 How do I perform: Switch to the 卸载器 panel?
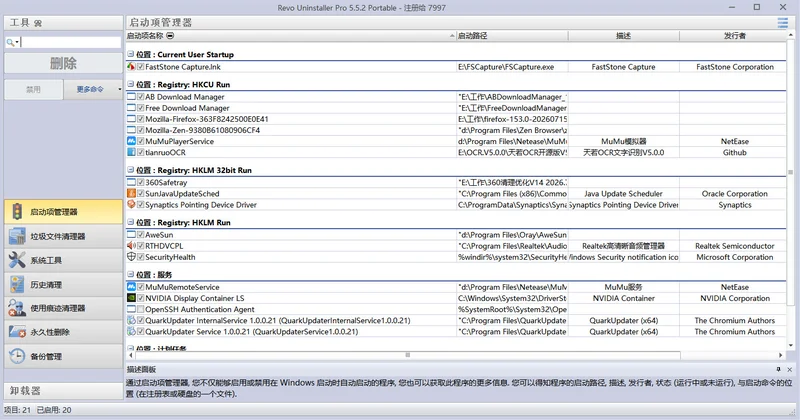pos(63,390)
